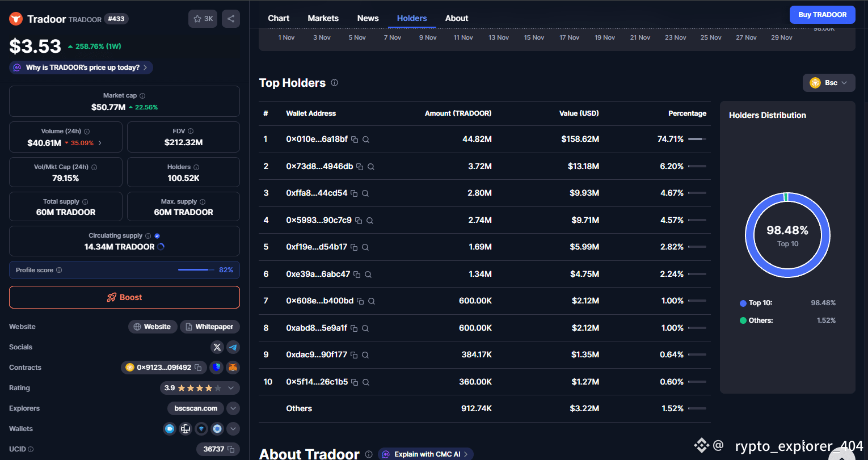
Task: Expand the Rating 3.9 dropdown
Action: pos(231,388)
